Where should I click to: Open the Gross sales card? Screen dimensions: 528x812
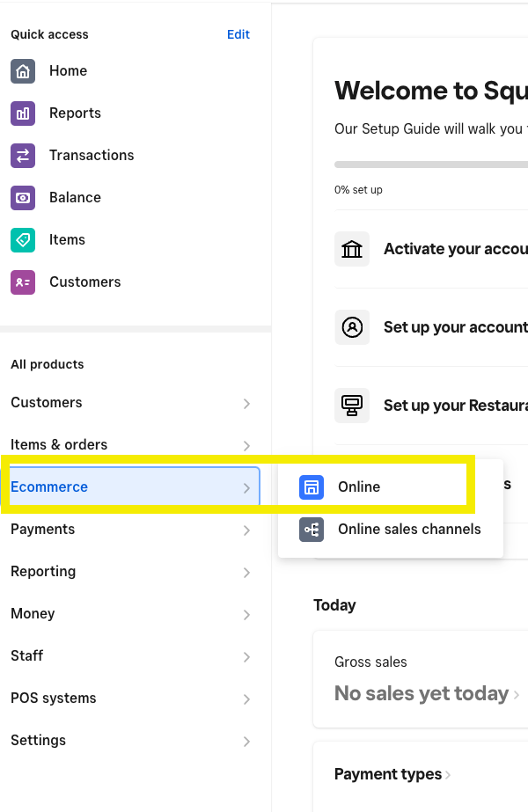tap(422, 680)
